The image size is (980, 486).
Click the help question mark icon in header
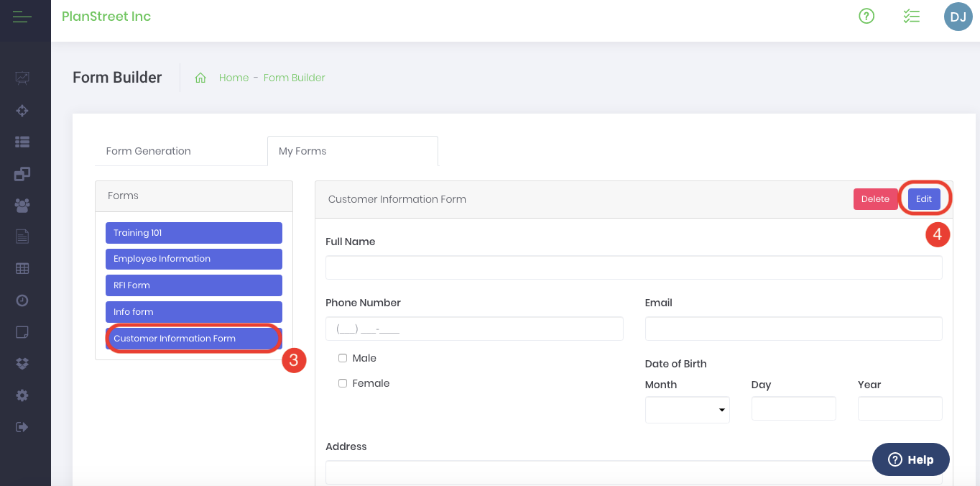tap(866, 16)
